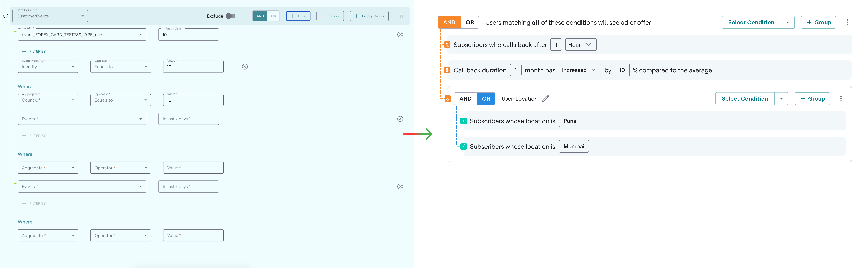Click the green slash icon beside Mumbai condition
Viewport: 868px width, 268px height.
pyautogui.click(x=464, y=146)
